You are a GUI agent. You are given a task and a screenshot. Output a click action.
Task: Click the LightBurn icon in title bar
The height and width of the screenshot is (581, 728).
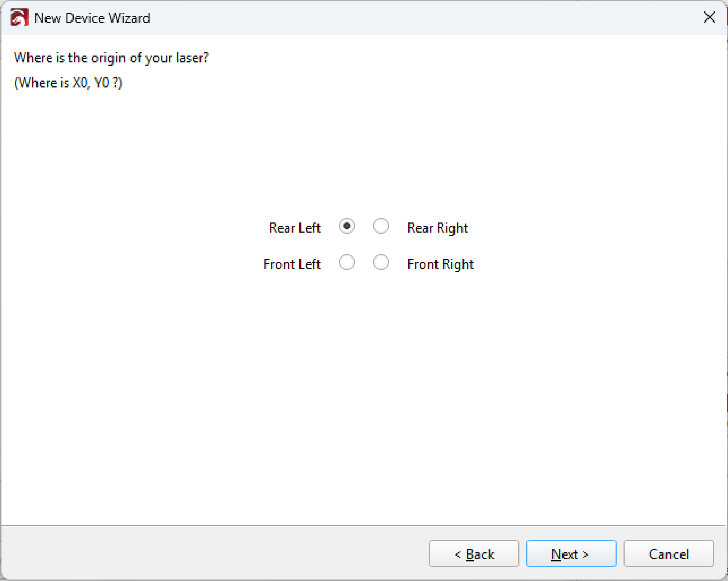[x=19, y=17]
